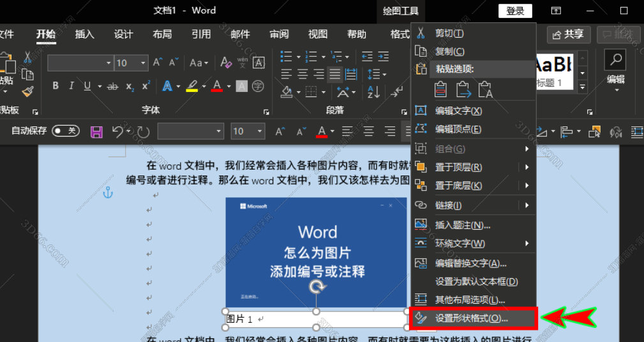Choose Edit Alt Text menu entry
Viewport: 644px width, 342px height.
click(474, 263)
